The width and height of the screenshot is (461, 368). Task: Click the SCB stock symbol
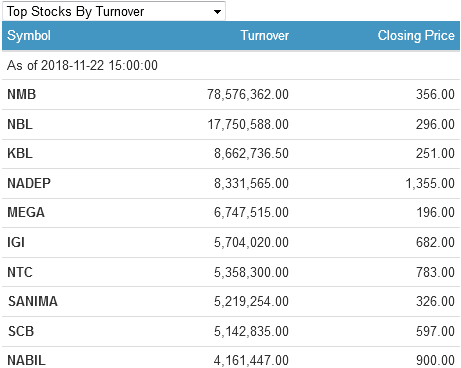pos(21,331)
